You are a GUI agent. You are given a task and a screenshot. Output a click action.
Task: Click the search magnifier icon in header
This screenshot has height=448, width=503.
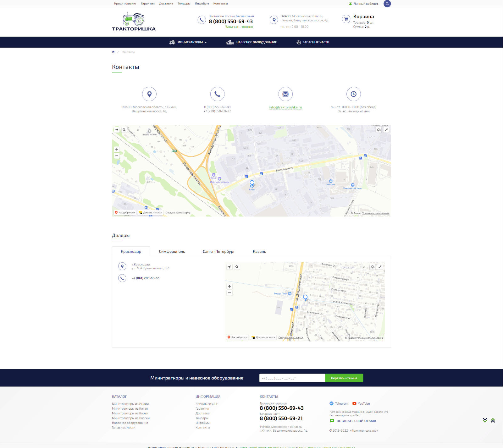tap(387, 4)
